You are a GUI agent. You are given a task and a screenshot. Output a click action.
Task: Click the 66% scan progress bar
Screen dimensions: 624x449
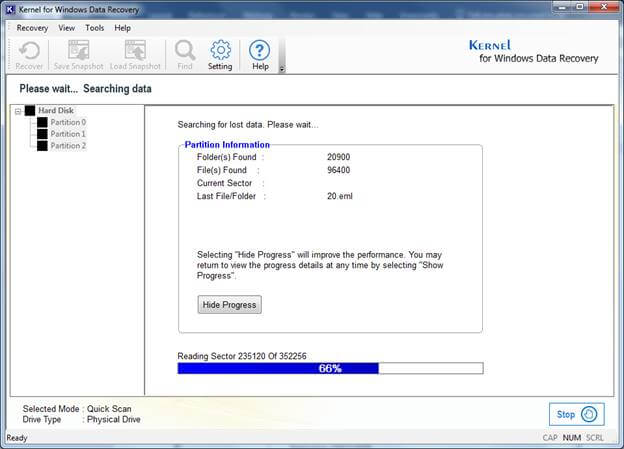330,368
